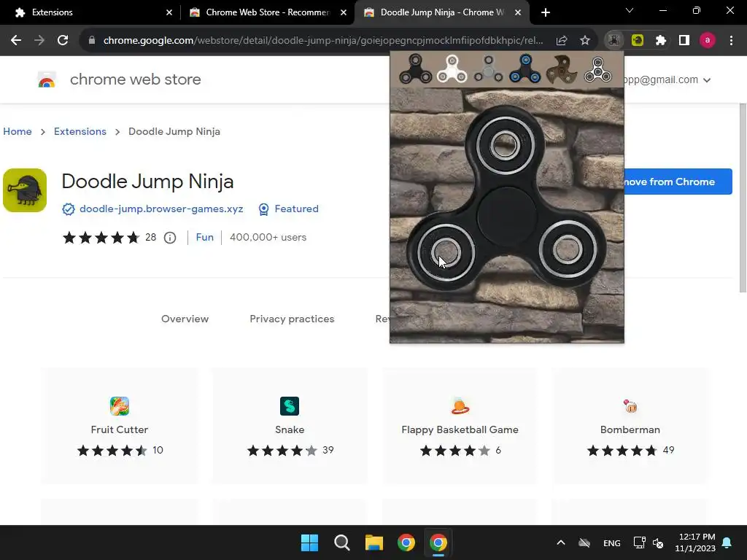Close the Chrome Web Store Recommended tab
The width and height of the screenshot is (747, 560).
pos(344,12)
